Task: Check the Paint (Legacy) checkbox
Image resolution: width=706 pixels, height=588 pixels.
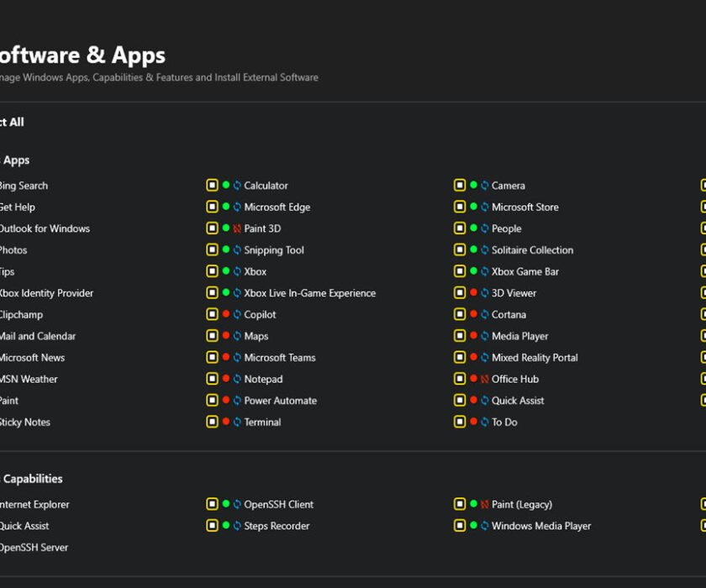Action: pyautogui.click(x=460, y=504)
